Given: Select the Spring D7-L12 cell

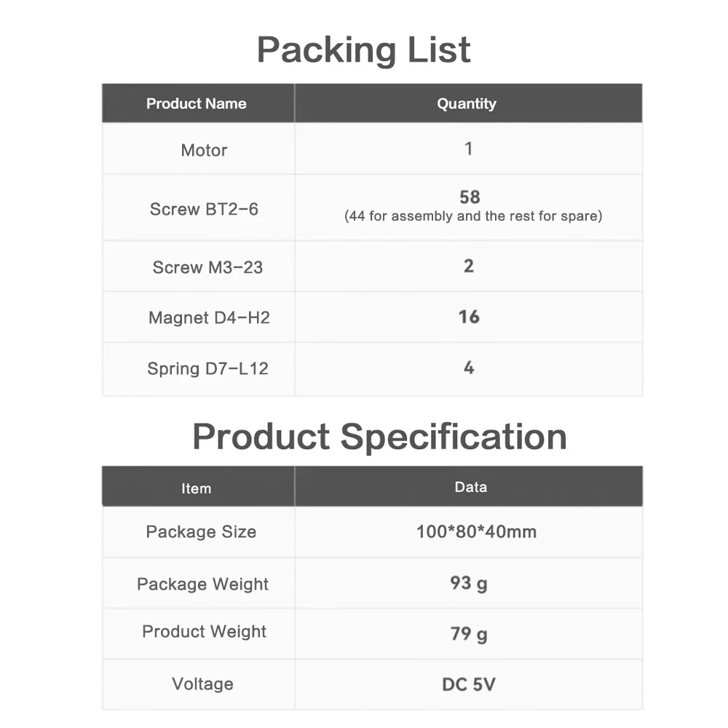Looking at the screenshot, I should (x=207, y=368).
